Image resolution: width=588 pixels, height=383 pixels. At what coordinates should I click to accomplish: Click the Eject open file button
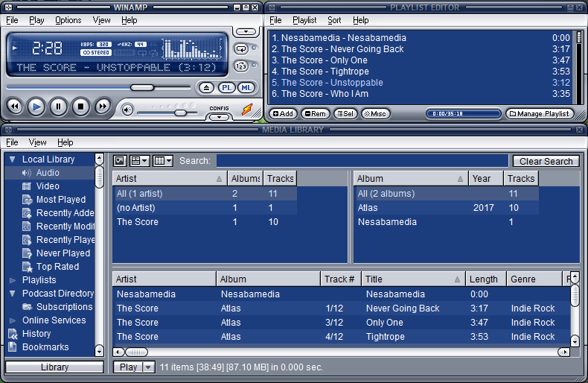coord(208,88)
